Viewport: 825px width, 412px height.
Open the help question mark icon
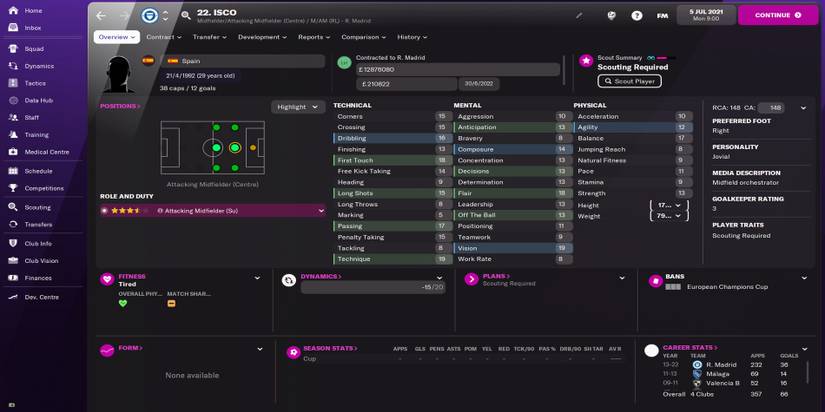click(x=637, y=16)
